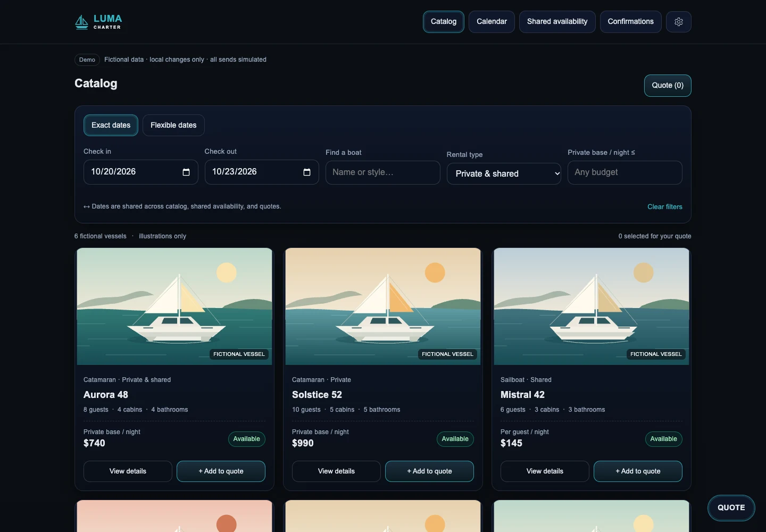The image size is (766, 532).
Task: Click the floating QUOTE button
Action: [731, 508]
